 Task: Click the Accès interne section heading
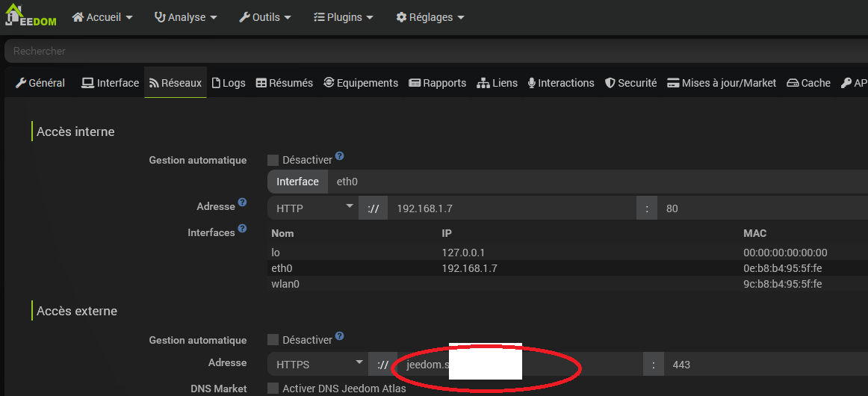[75, 132]
